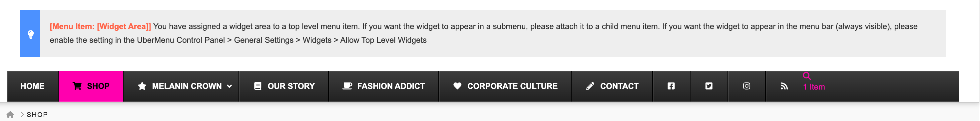The width and height of the screenshot is (980, 121).
Task: Select the Corporate Culture menu item
Action: click(505, 86)
